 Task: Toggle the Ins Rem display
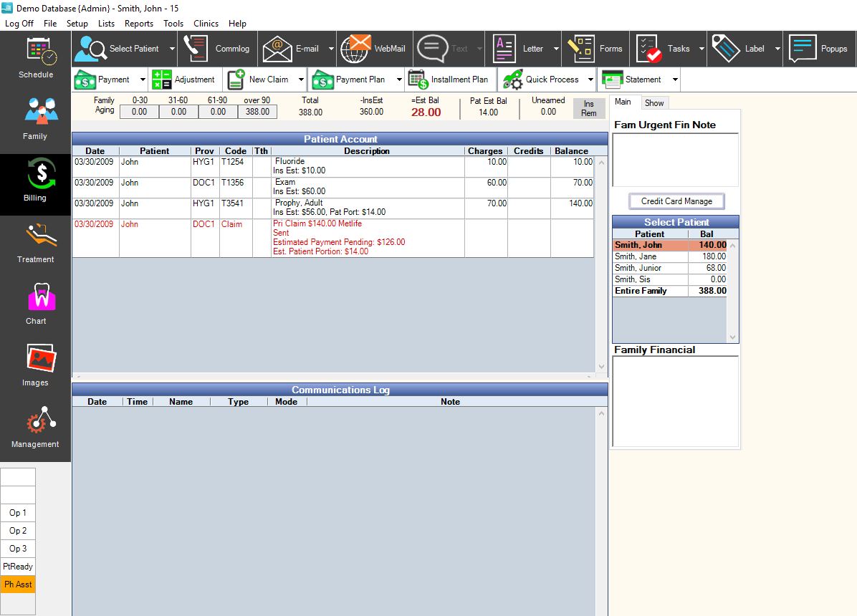click(x=588, y=107)
